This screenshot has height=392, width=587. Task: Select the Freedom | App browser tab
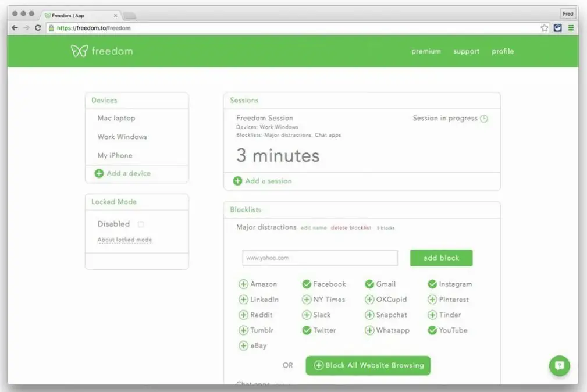coord(80,15)
